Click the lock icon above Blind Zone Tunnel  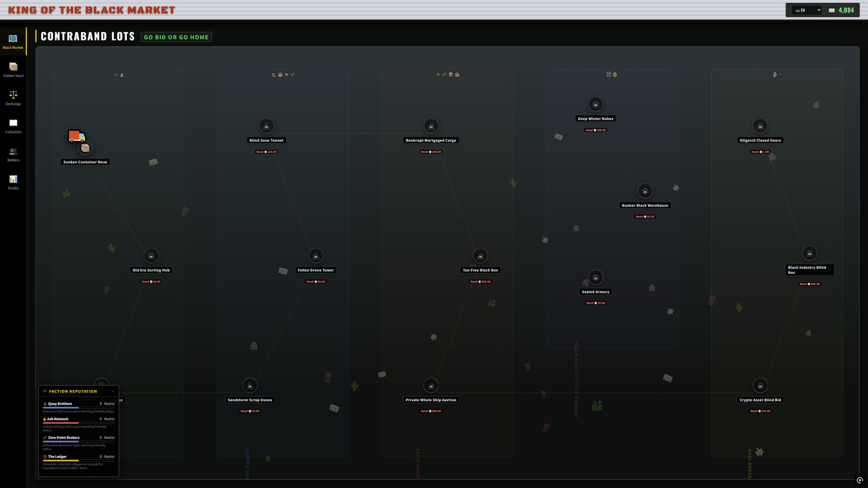tap(266, 126)
